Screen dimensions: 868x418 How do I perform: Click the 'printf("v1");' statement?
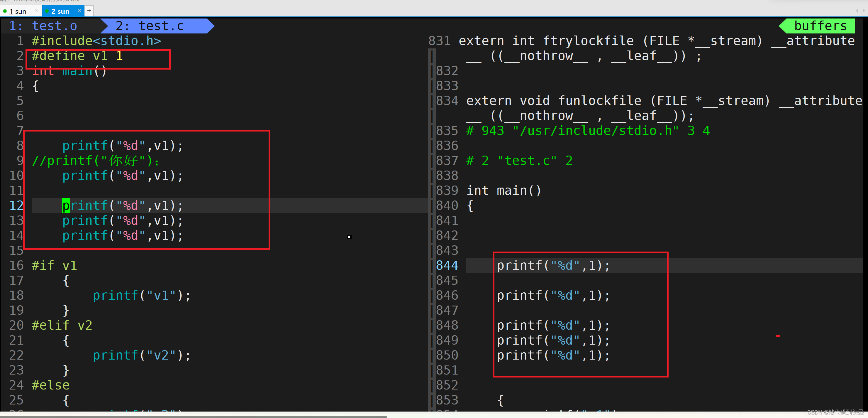(142, 296)
